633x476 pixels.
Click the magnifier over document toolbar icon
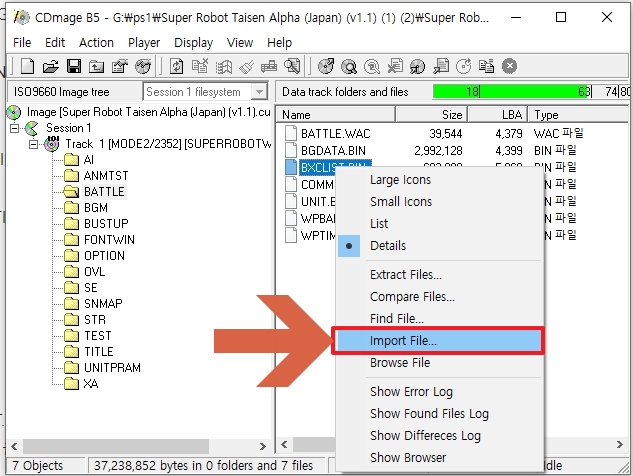pyautogui.click(x=292, y=66)
